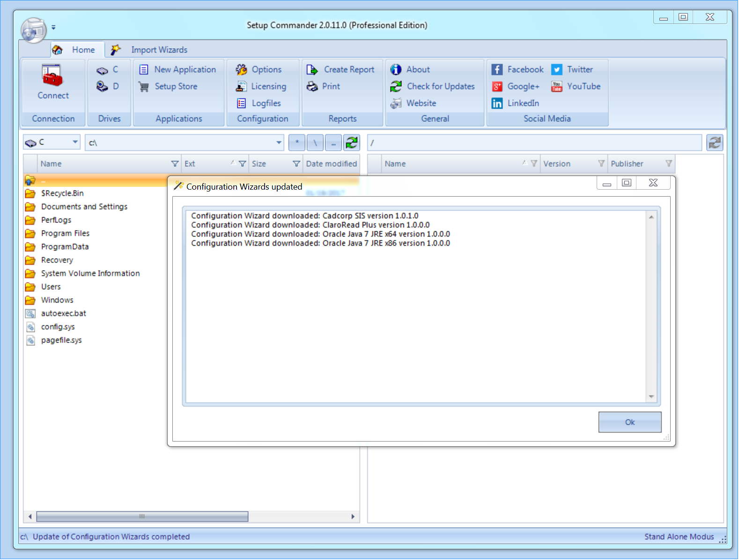The image size is (739, 560).
Task: Click the file list scroll right arrow
Action: [353, 517]
